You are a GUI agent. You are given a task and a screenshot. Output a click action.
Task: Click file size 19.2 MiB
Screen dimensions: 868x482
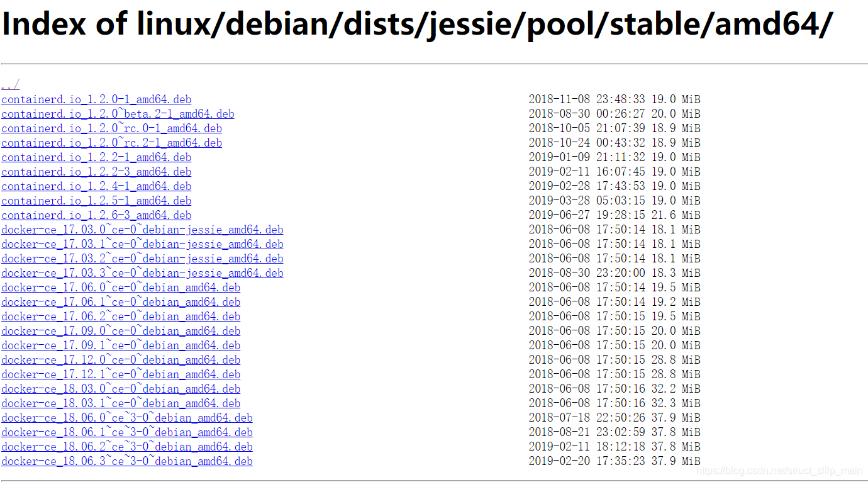[x=676, y=302]
